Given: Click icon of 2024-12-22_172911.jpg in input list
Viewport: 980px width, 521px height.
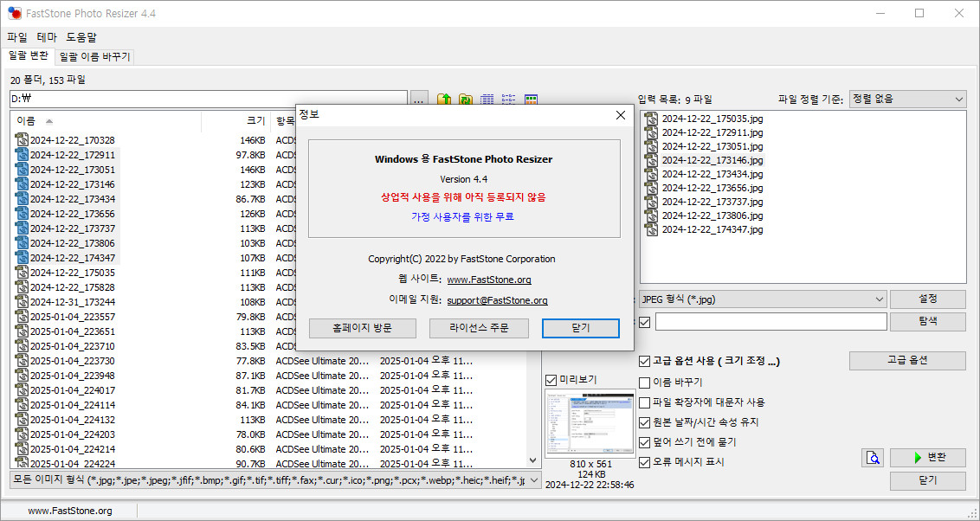Looking at the screenshot, I should (652, 132).
